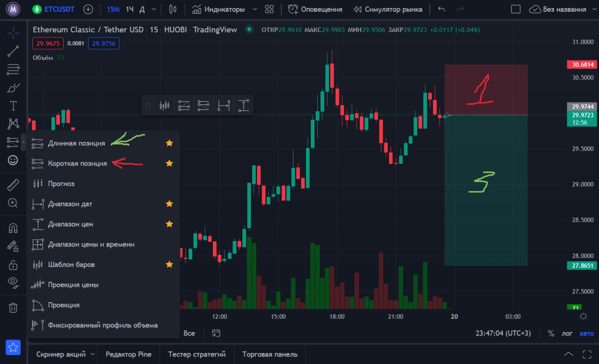Viewport: 599px width, 364px height.
Task: Toggle percent scale mode
Action: click(551, 334)
